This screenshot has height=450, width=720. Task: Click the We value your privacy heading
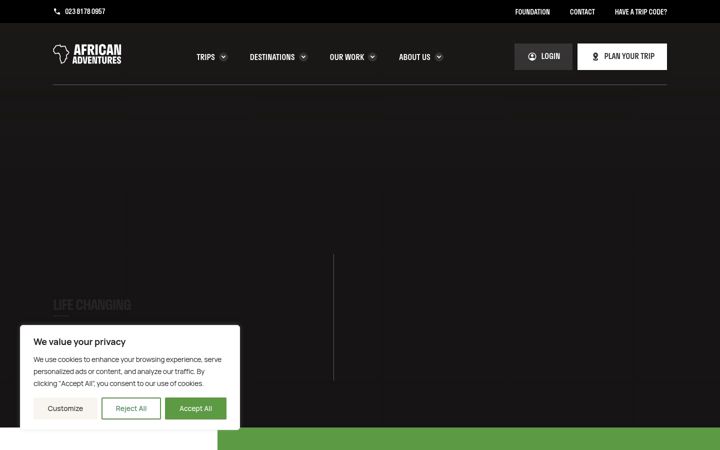(79, 342)
